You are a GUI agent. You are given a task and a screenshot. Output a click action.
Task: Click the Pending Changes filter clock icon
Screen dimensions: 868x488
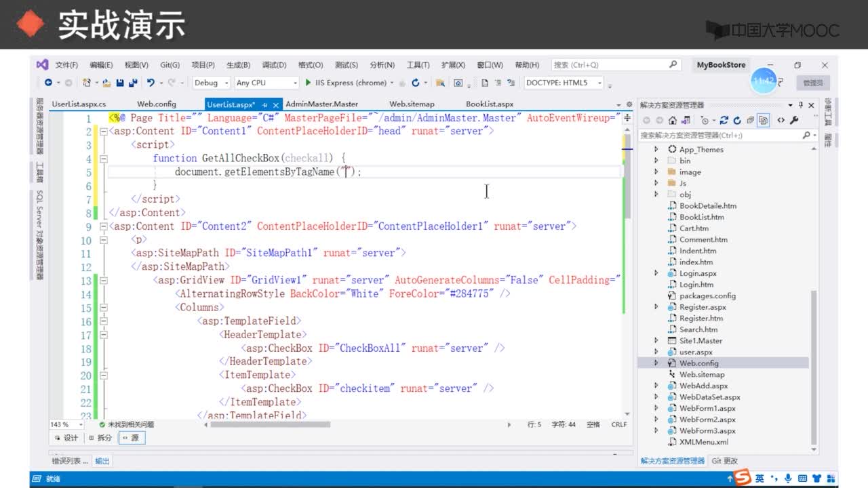705,121
